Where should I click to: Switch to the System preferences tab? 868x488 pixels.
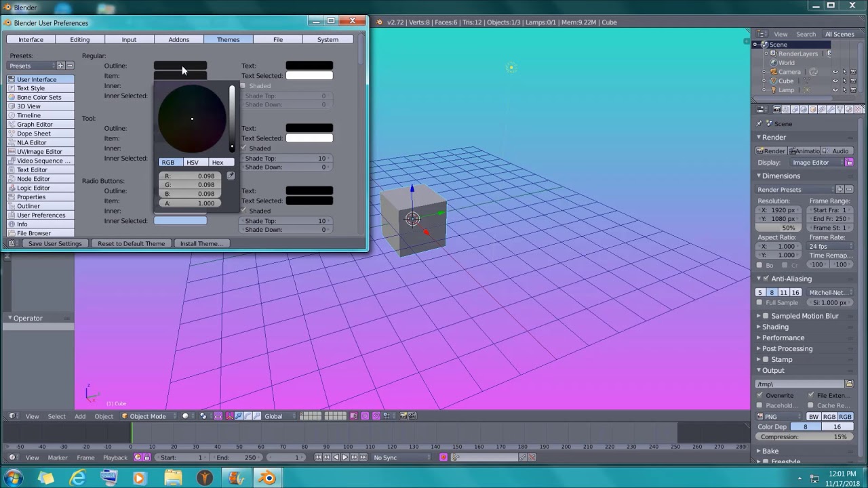[328, 39]
